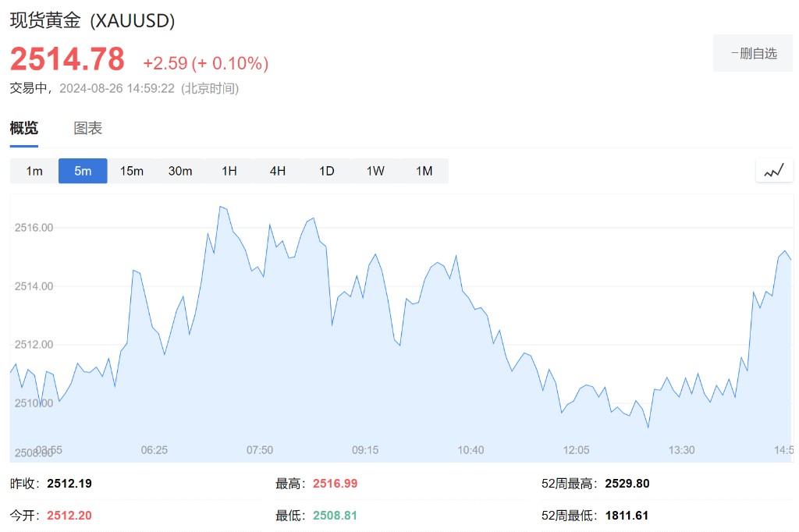Image resolution: width=799 pixels, height=532 pixels.
Task: Set chart interval to 4H
Action: tap(278, 171)
